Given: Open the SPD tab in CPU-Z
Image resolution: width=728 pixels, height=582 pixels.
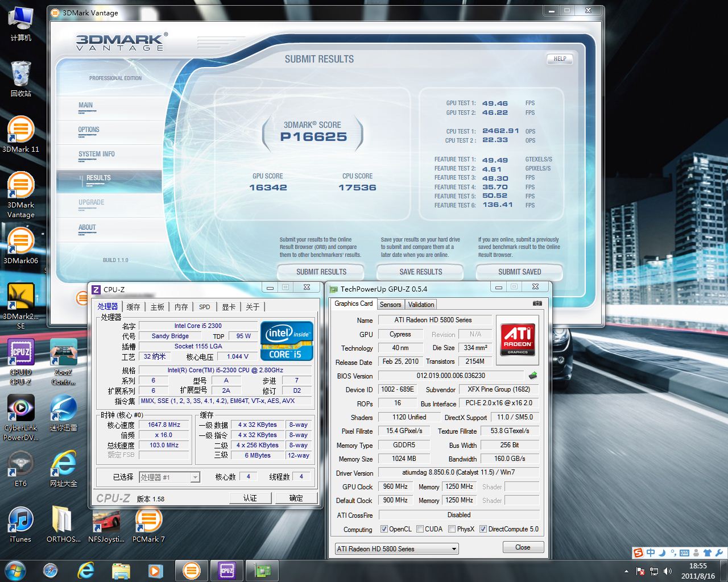Looking at the screenshot, I should pos(204,307).
